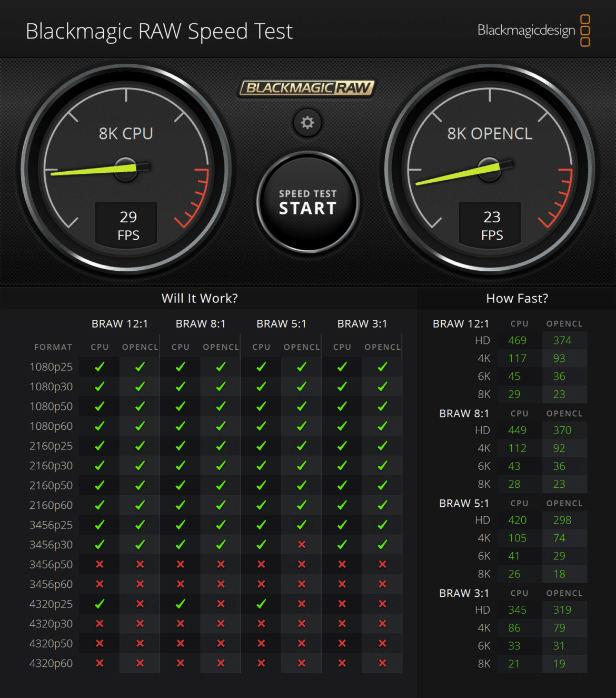This screenshot has height=698, width=616.
Task: Click the green check for 4320p25 BRAW 5:1 CPU
Action: pyautogui.click(x=261, y=604)
